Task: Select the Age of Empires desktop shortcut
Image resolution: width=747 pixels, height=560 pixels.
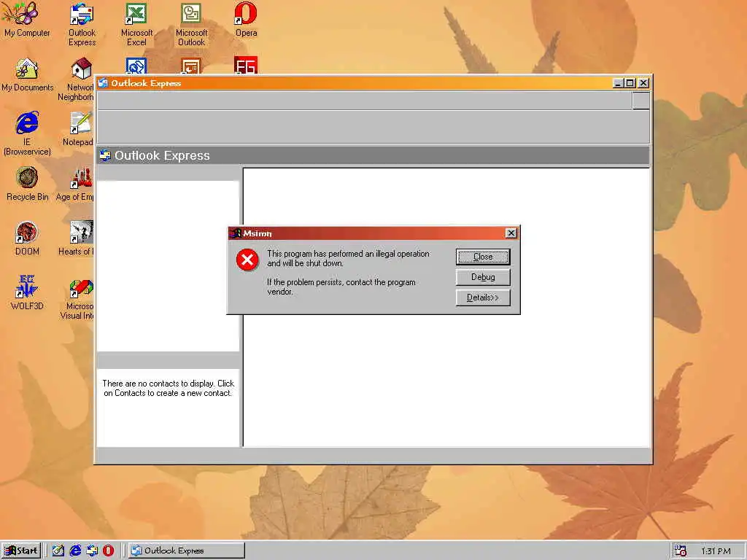Action: (75, 184)
